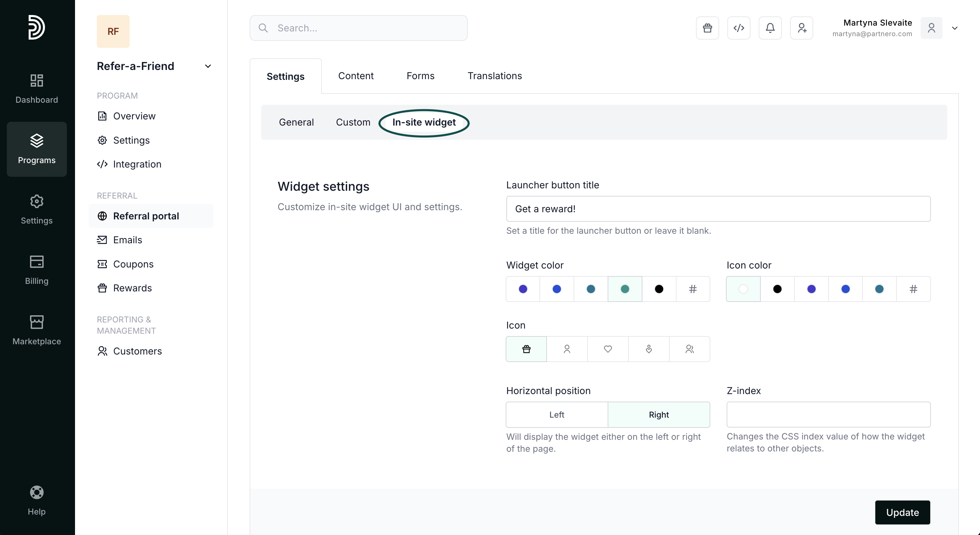This screenshot has width=980, height=535.
Task: Open notifications bell icon
Action: pos(770,28)
